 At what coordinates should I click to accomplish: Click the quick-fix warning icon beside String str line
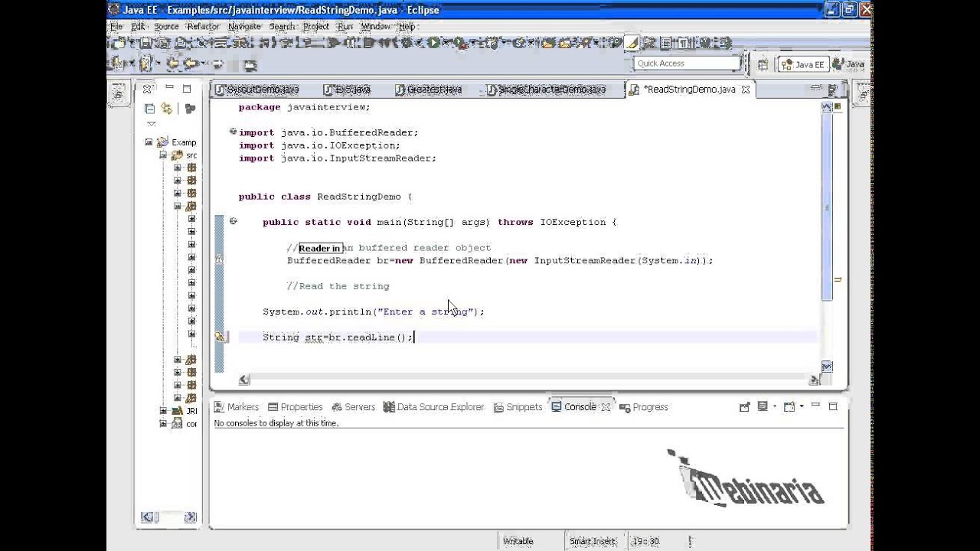(220, 337)
